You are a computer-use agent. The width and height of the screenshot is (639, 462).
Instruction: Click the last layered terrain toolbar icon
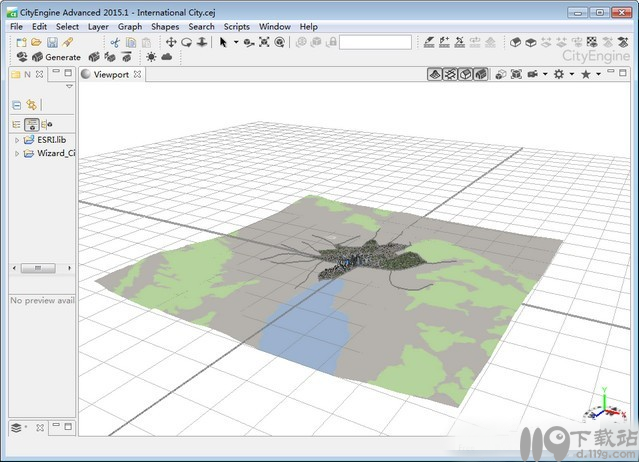click(x=623, y=42)
